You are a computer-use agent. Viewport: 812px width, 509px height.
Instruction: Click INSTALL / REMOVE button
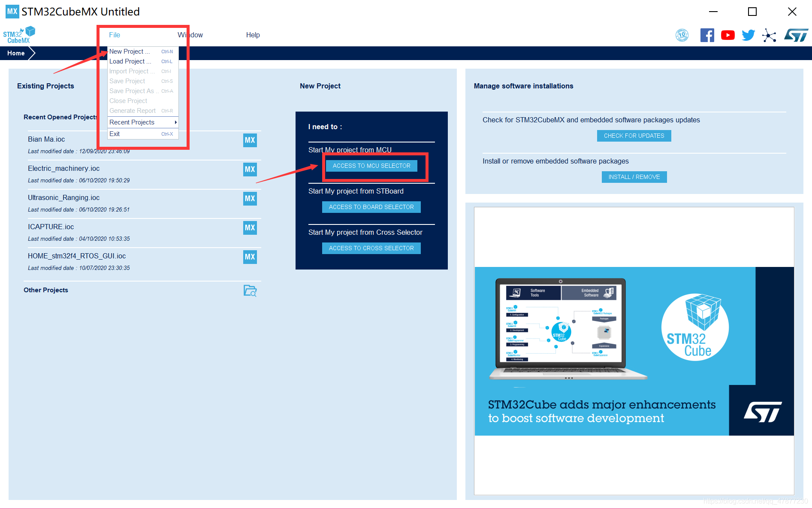pos(634,177)
